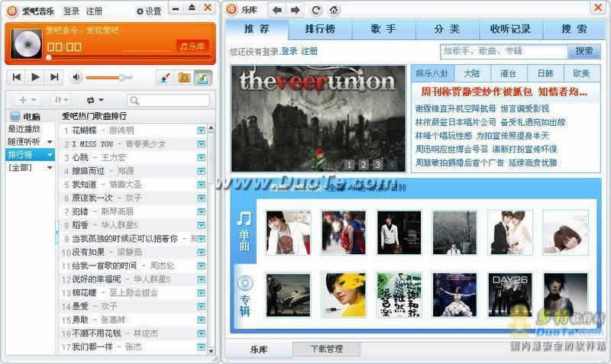Adjust the volume slider handle
This screenshot has height=364, width=611.
122,78
